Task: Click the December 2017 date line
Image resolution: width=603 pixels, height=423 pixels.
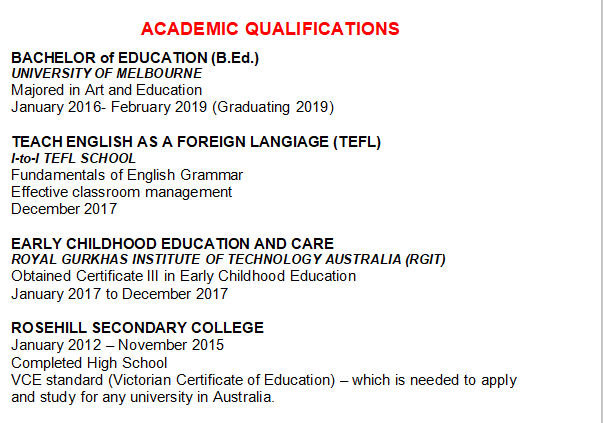Action: (x=64, y=209)
